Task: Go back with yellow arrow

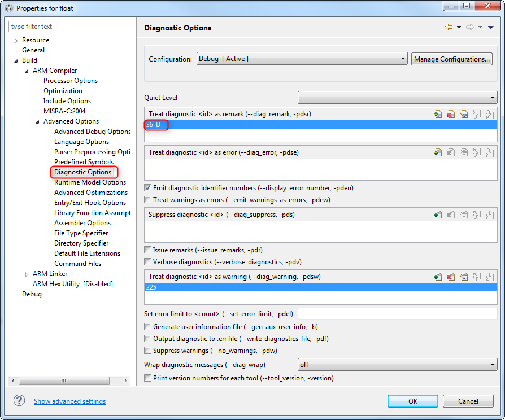Action: 449,27
